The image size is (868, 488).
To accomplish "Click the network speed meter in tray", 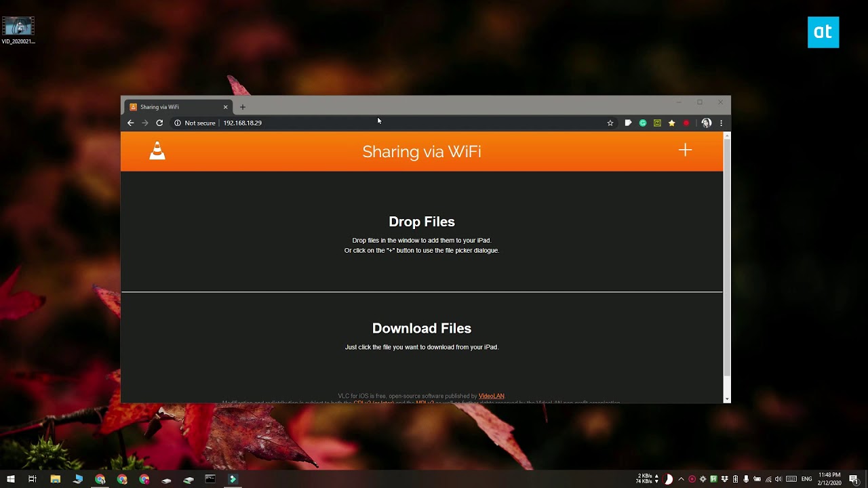I will (647, 479).
